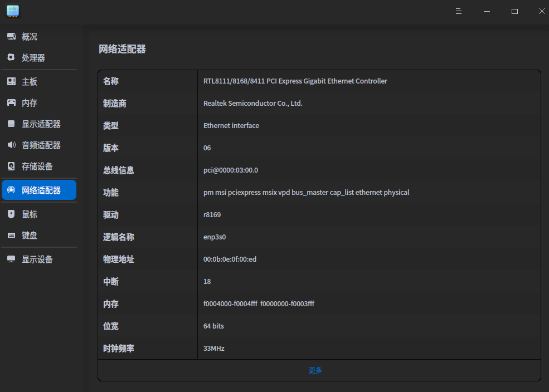
Task: Select the 显示适配器 display adapter icon
Action: click(11, 124)
